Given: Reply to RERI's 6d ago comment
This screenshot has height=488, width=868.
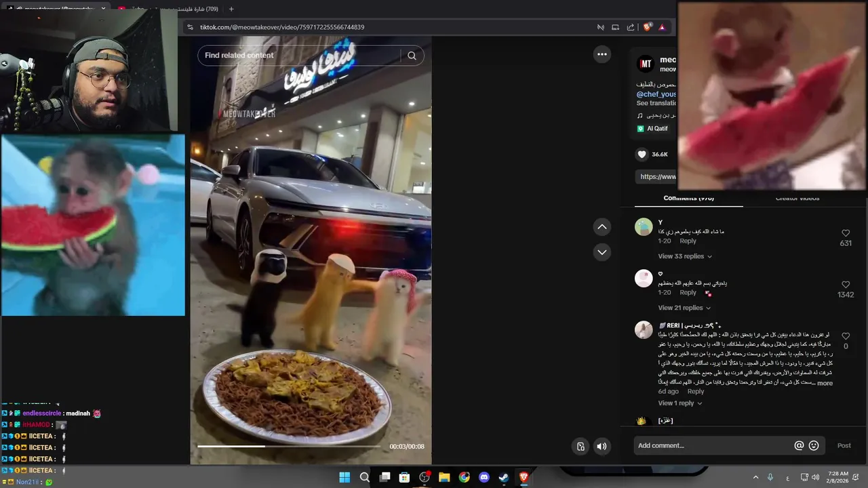Looking at the screenshot, I should (x=696, y=392).
